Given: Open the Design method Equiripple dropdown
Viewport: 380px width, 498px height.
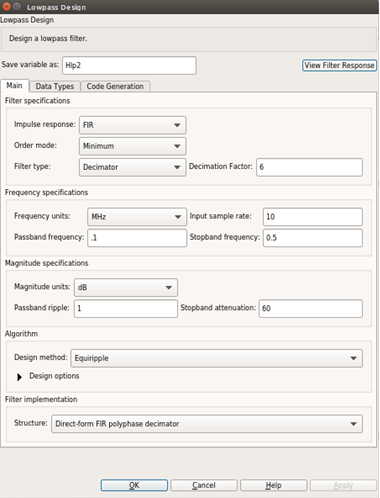Looking at the screenshot, I should [217, 358].
